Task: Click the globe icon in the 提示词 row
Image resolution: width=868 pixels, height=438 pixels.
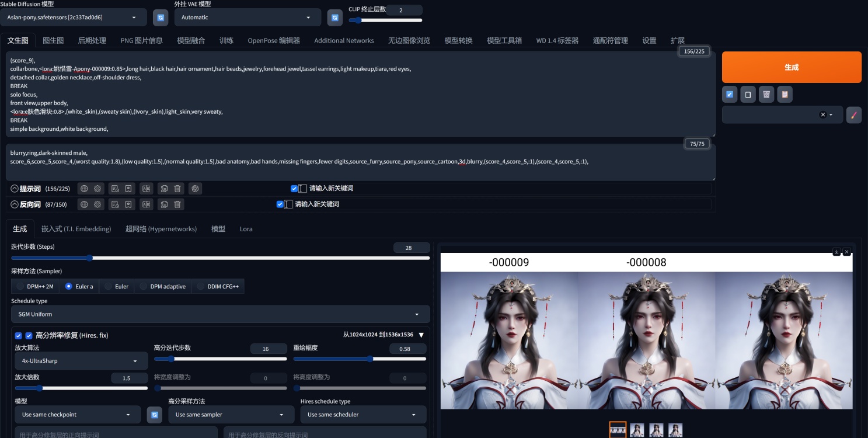Action: click(84, 189)
